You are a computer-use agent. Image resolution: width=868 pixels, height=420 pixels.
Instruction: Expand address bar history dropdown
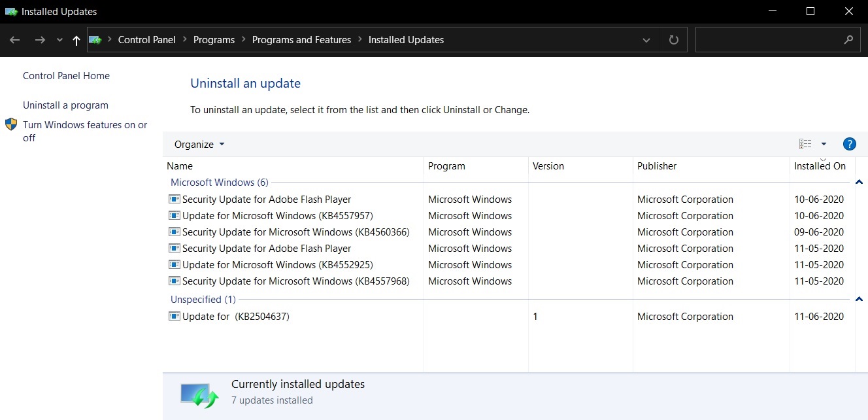click(x=646, y=41)
